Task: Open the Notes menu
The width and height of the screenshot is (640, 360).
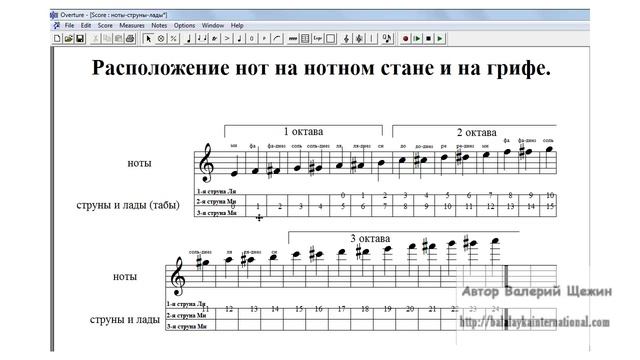Action: tap(159, 25)
